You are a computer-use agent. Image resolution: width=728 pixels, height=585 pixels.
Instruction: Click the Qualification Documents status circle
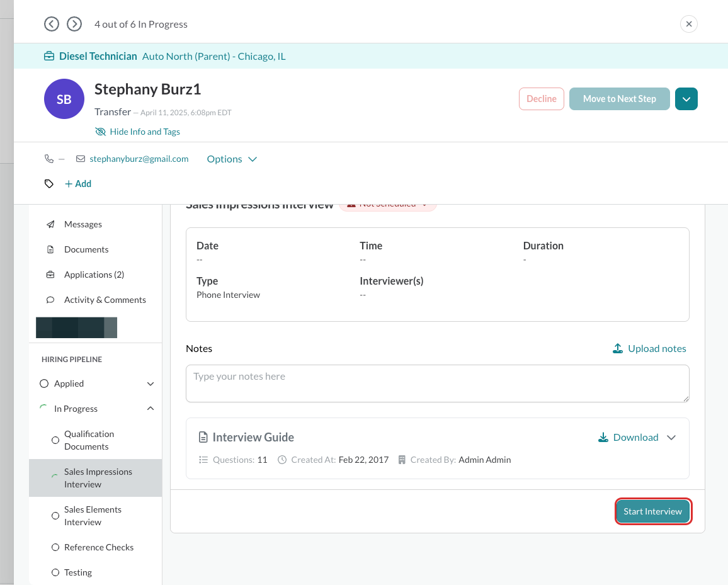tap(55, 440)
